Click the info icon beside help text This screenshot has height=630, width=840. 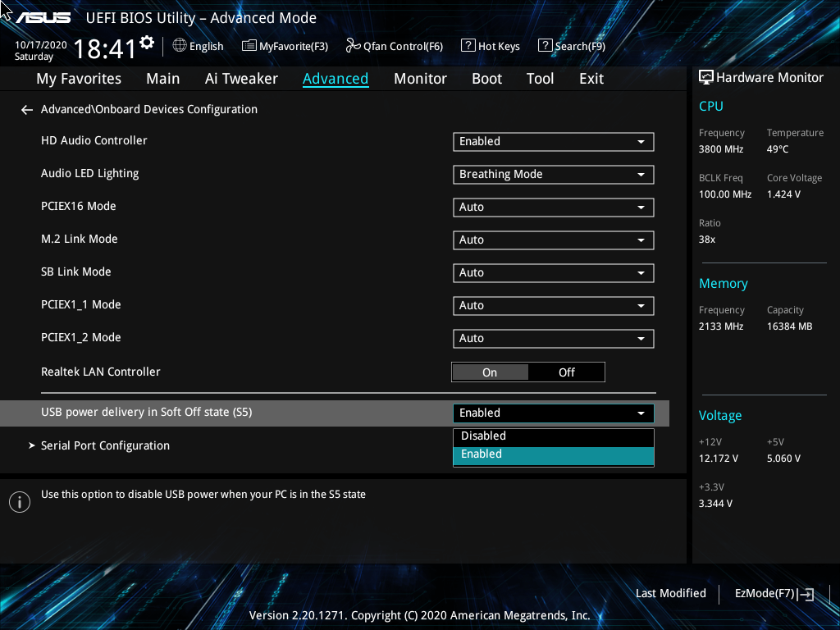pyautogui.click(x=20, y=502)
